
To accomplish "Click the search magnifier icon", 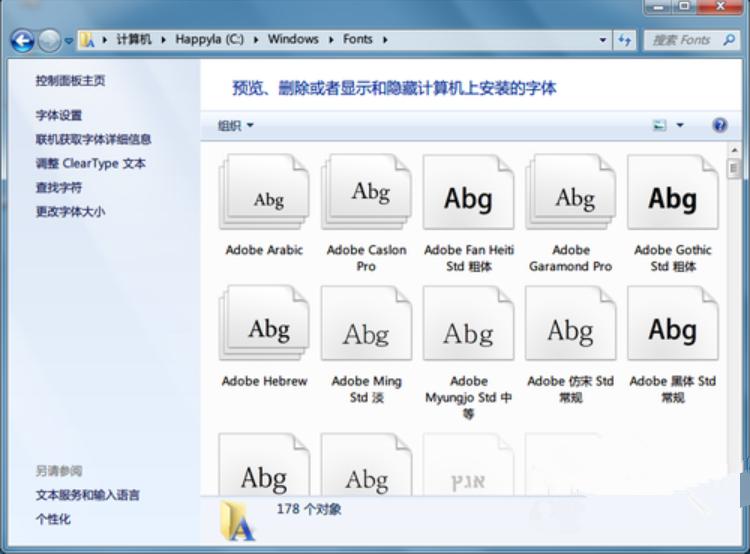I will pyautogui.click(x=729, y=40).
